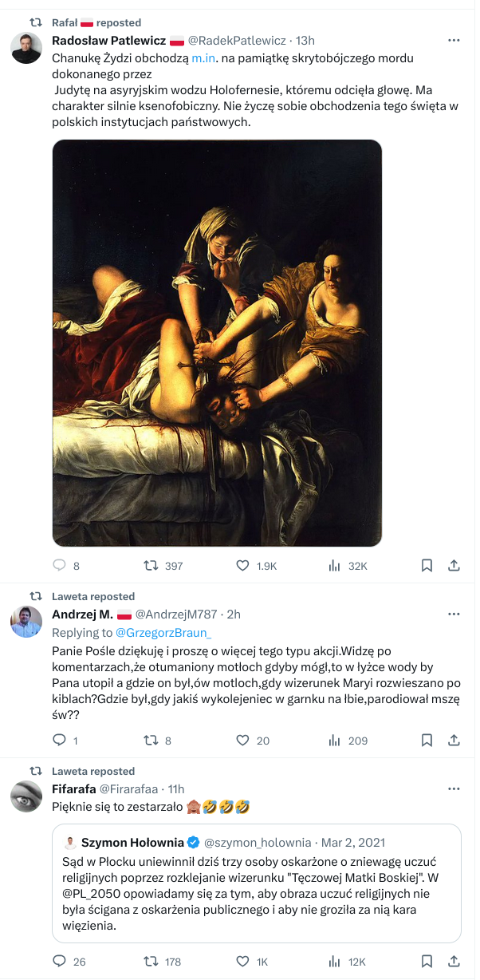Share the Fifarafa post
The width and height of the screenshot is (480, 980).
tap(454, 962)
